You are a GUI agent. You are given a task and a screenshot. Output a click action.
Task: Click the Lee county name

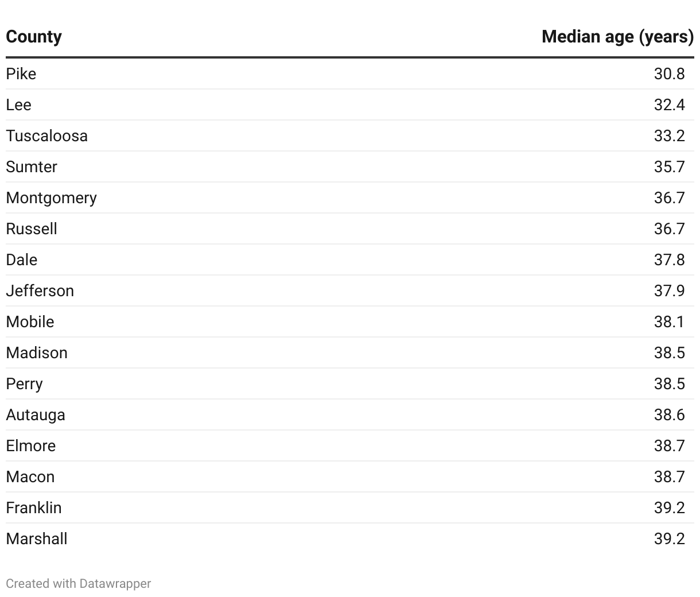(19, 105)
